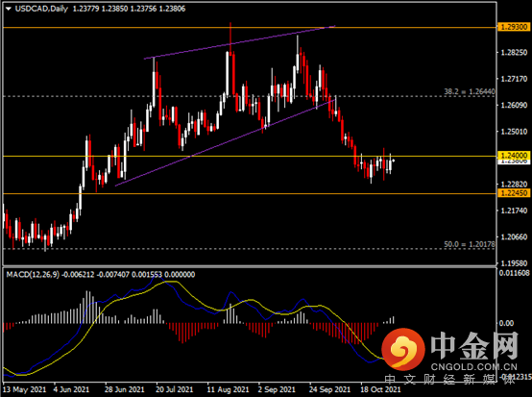Click the 1.22450 orange price label
This screenshot has width=532, height=397.
pos(514,193)
